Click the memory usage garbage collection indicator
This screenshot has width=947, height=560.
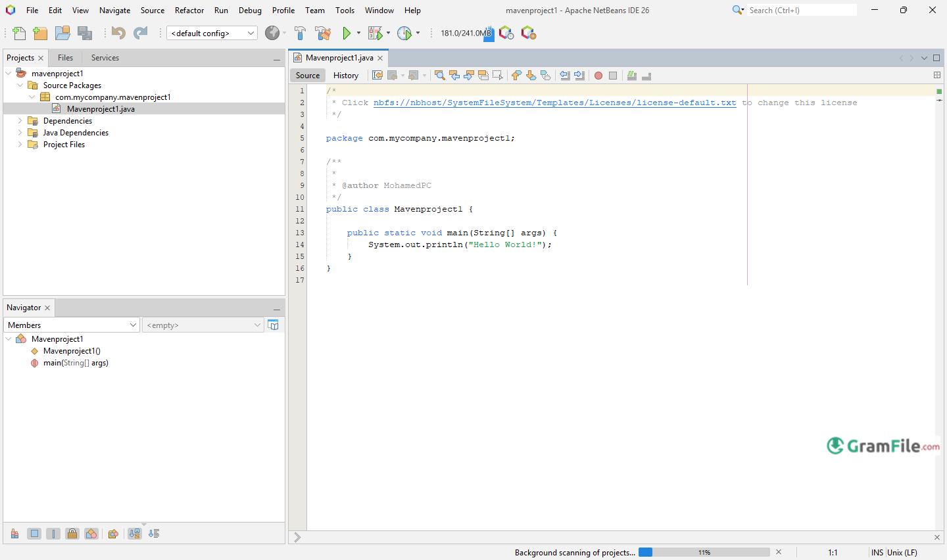(x=466, y=33)
